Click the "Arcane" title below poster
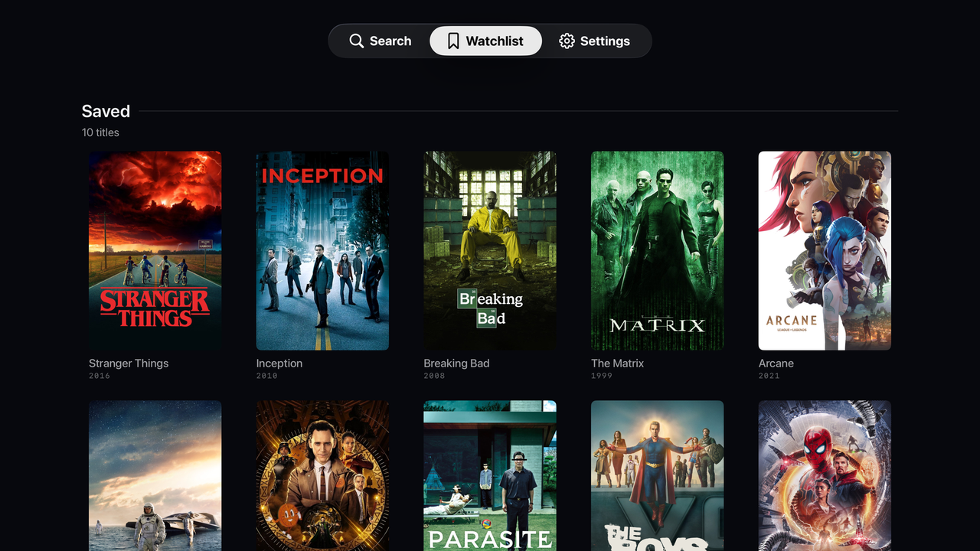 (x=776, y=364)
